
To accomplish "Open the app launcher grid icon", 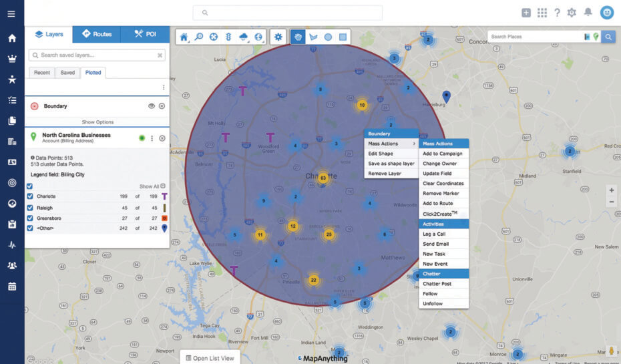I will pyautogui.click(x=542, y=13).
